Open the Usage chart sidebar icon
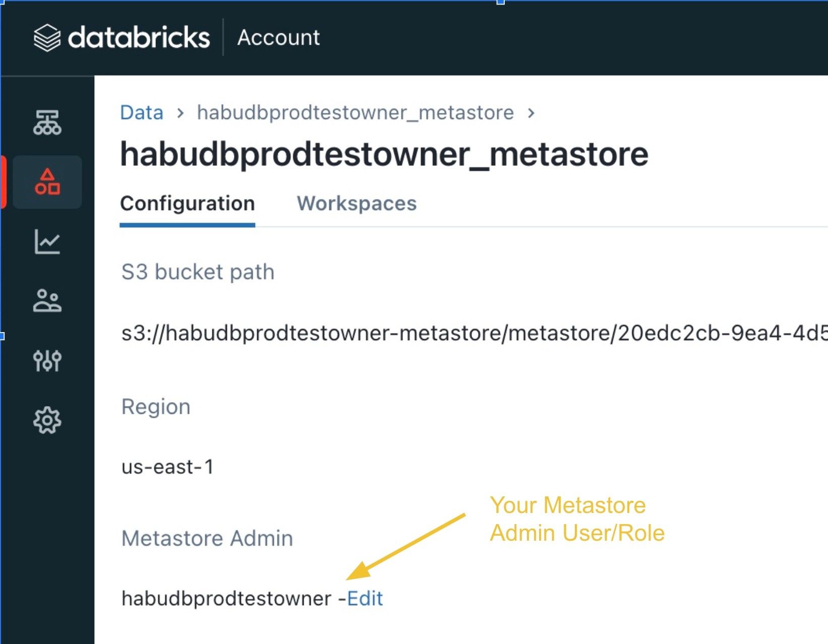Viewport: 828px width, 644px height. [47, 242]
